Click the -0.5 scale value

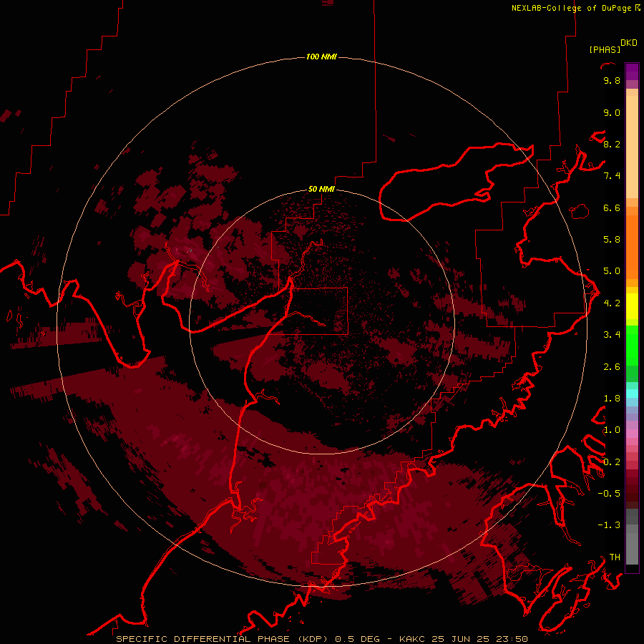609,494
